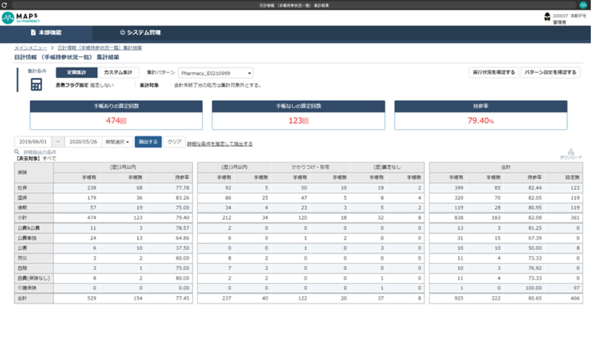Expand the 期間選択 dropdown

pyautogui.click(x=117, y=142)
